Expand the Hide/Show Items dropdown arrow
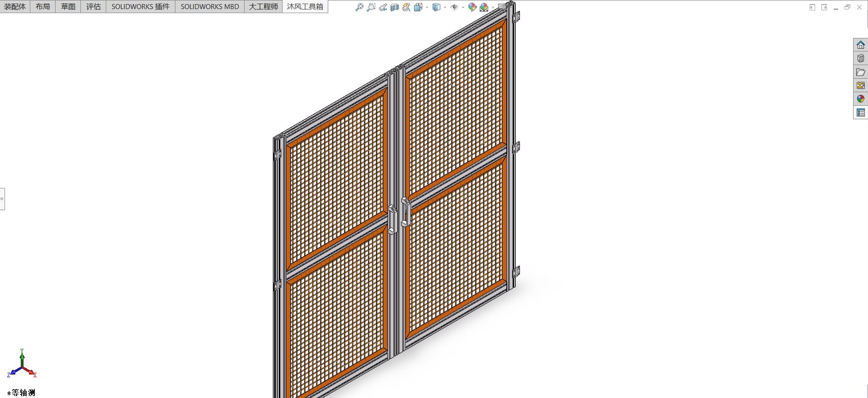 point(463,7)
